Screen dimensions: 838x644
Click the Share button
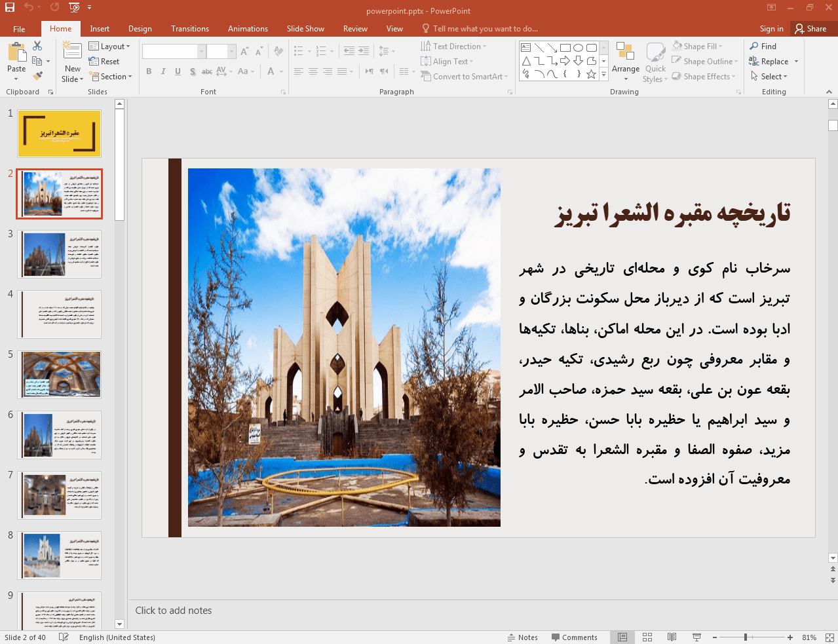coord(810,29)
